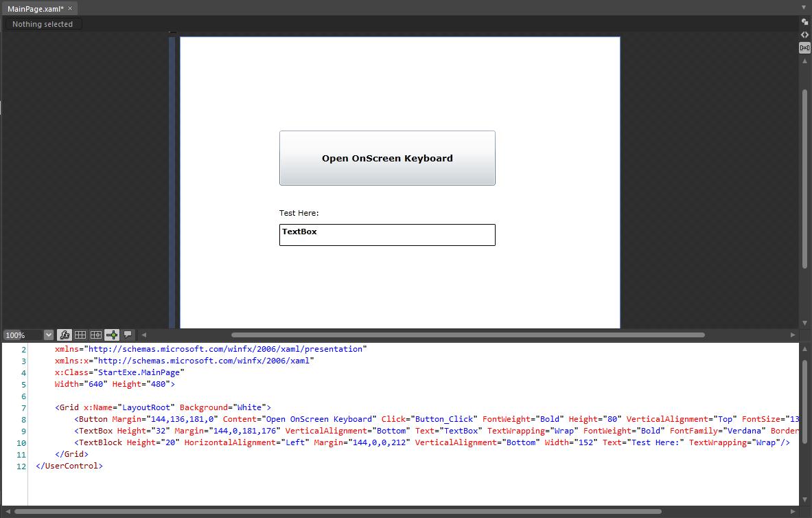This screenshot has width=812, height=518.
Task: Switch to XAML code view icon
Action: click(x=804, y=34)
